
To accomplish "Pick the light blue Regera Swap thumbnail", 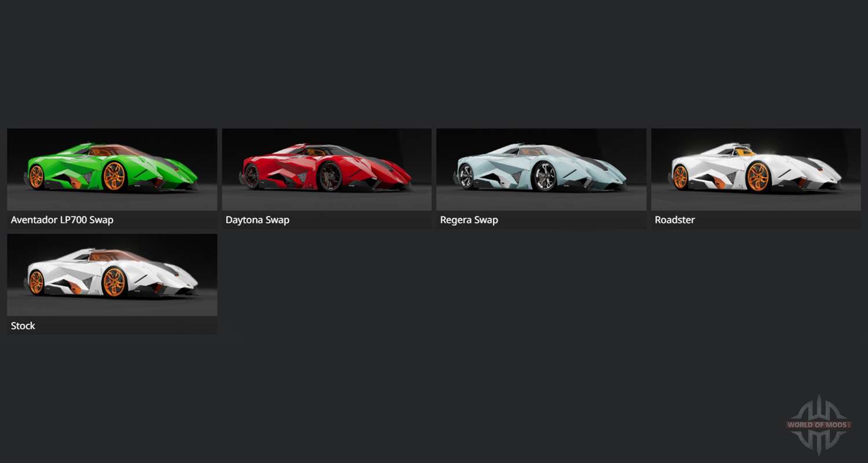I will pyautogui.click(x=541, y=169).
